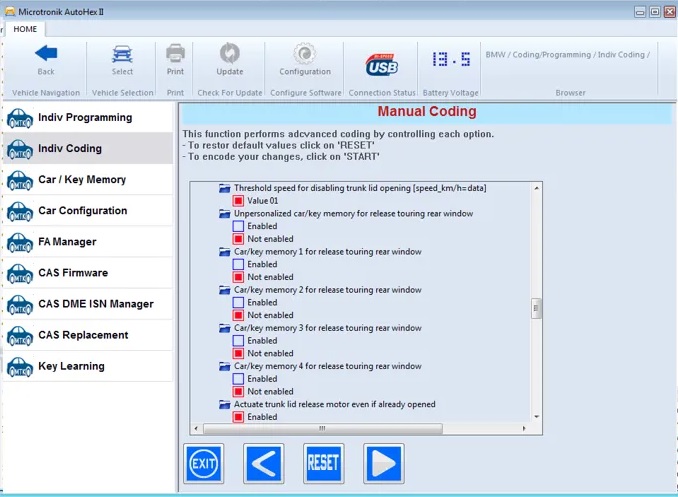The width and height of the screenshot is (678, 497).
Task: Collapse Car/key memory 3 folder
Action: [224, 328]
